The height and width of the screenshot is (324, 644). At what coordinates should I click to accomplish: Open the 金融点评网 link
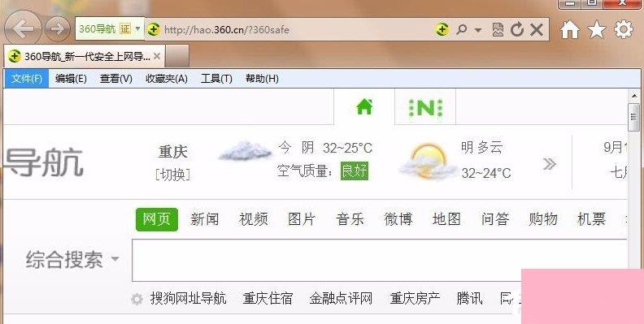[x=341, y=298]
